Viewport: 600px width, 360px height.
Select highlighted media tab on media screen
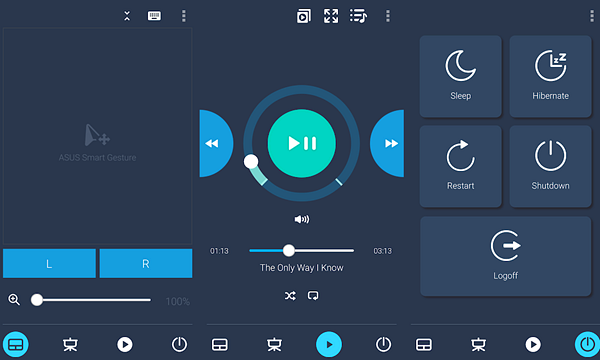tap(329, 344)
